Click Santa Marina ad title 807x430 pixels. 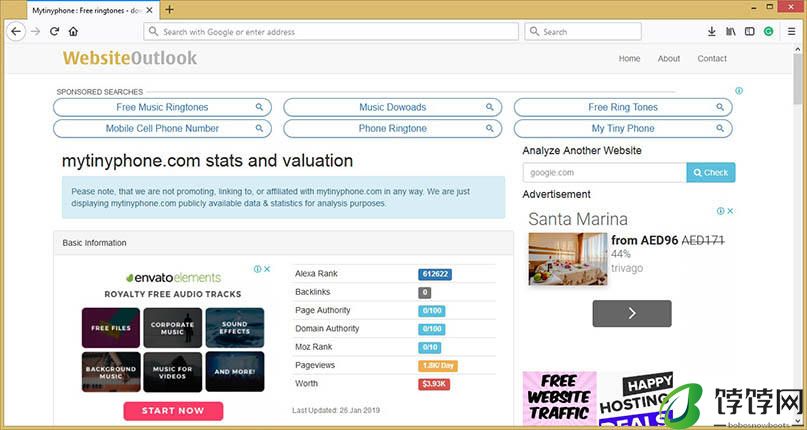point(578,219)
